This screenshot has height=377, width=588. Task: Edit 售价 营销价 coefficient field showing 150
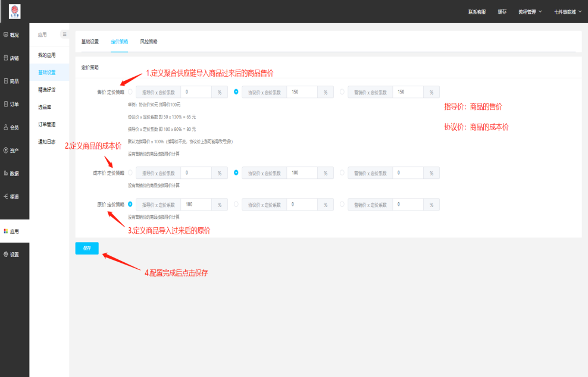[408, 92]
